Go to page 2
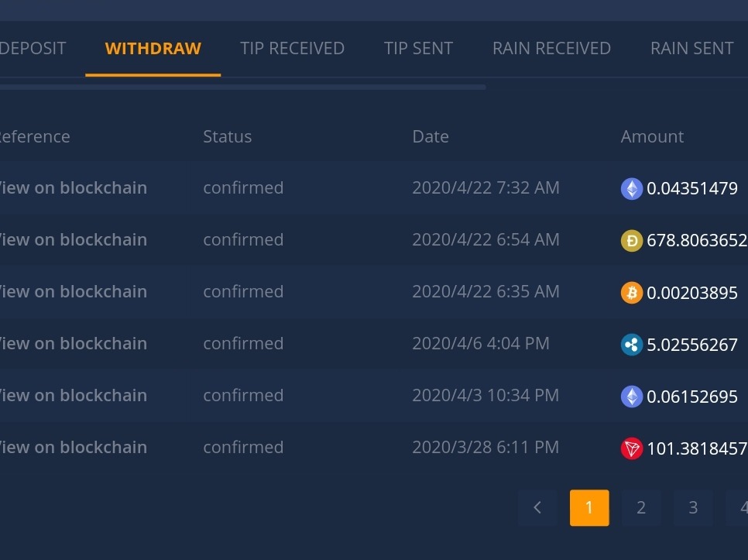Image resolution: width=748 pixels, height=560 pixels. (641, 507)
